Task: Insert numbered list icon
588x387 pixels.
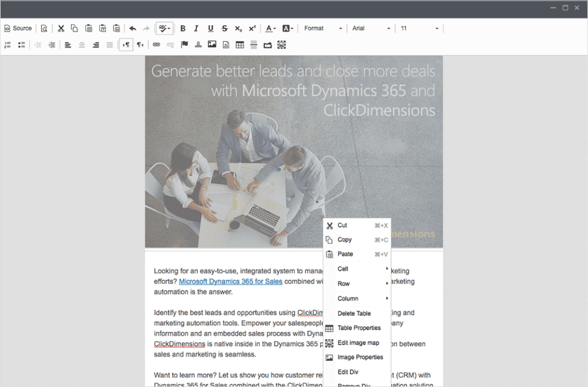Action: (x=7, y=45)
